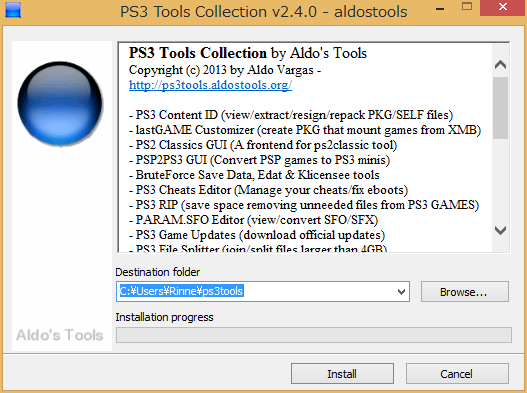This screenshot has height=393, width=527.
Task: Click the blue orb Aldo's Tools logo
Action: tap(60, 104)
